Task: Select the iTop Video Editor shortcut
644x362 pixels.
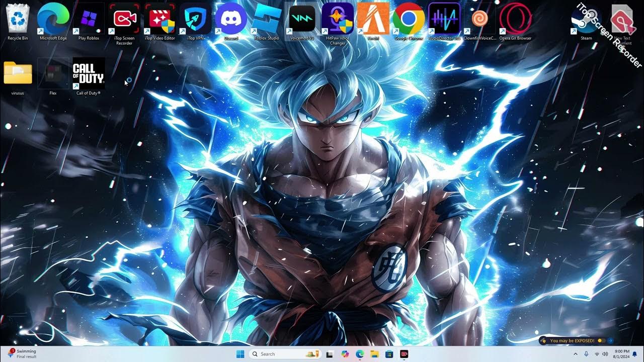Action: [x=159, y=22]
